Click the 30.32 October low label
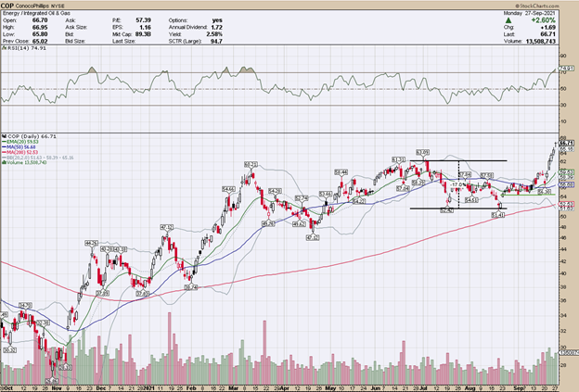 (10, 350)
